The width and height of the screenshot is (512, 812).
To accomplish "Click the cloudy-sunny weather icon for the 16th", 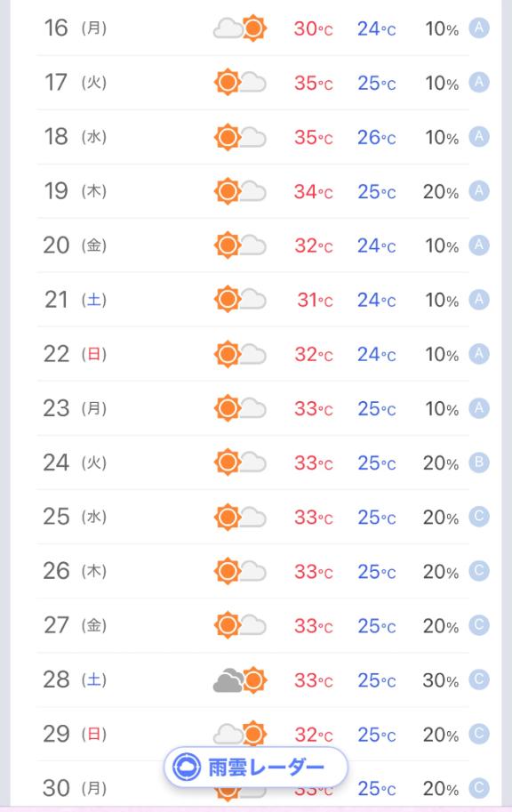I will (x=240, y=28).
